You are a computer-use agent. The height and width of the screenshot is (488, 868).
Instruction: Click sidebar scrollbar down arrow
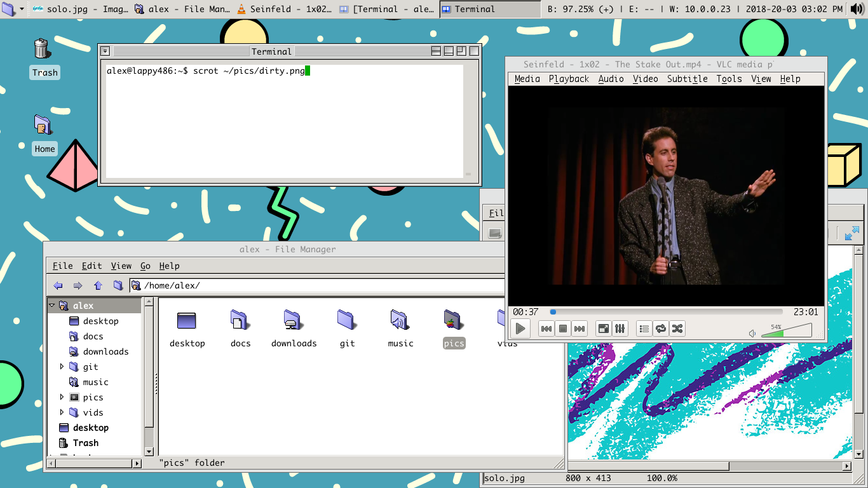[x=149, y=452]
